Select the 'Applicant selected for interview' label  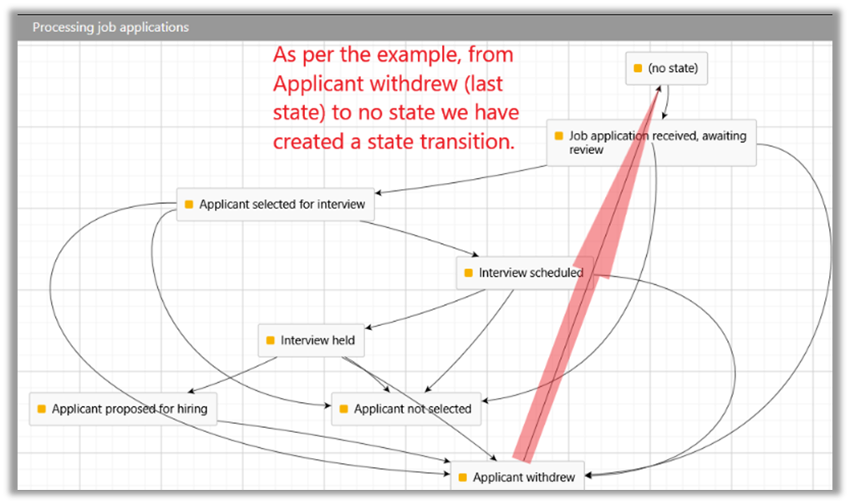tap(282, 204)
